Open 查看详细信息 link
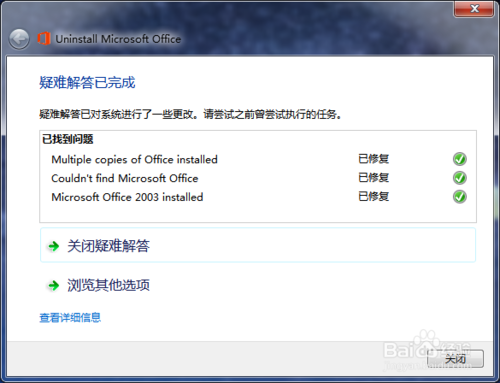The width and height of the screenshot is (500, 383). (x=70, y=317)
